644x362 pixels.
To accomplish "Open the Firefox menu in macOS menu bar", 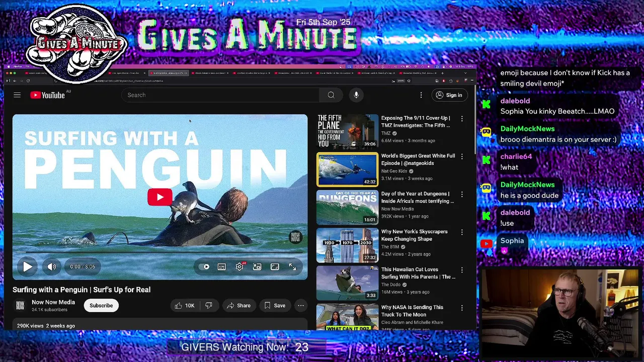I will 18,66.
